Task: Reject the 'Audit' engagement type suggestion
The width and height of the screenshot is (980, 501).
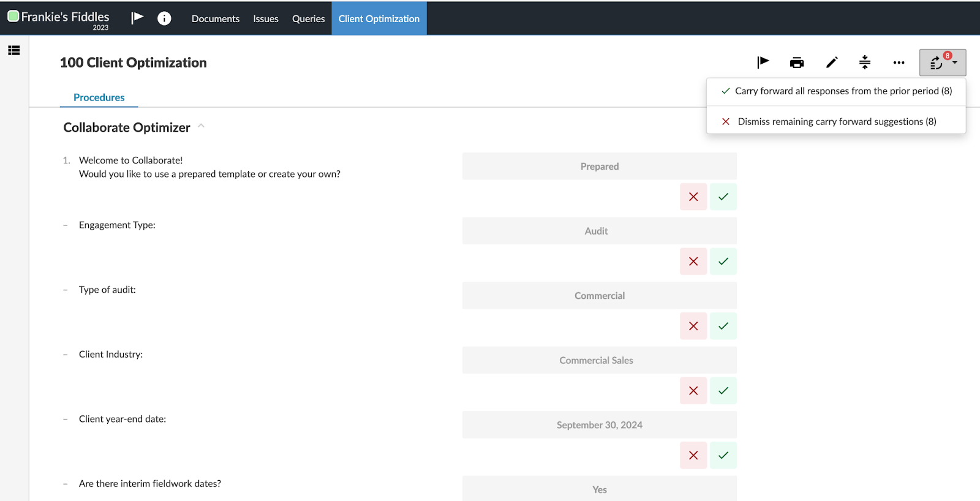Action: [x=693, y=262]
